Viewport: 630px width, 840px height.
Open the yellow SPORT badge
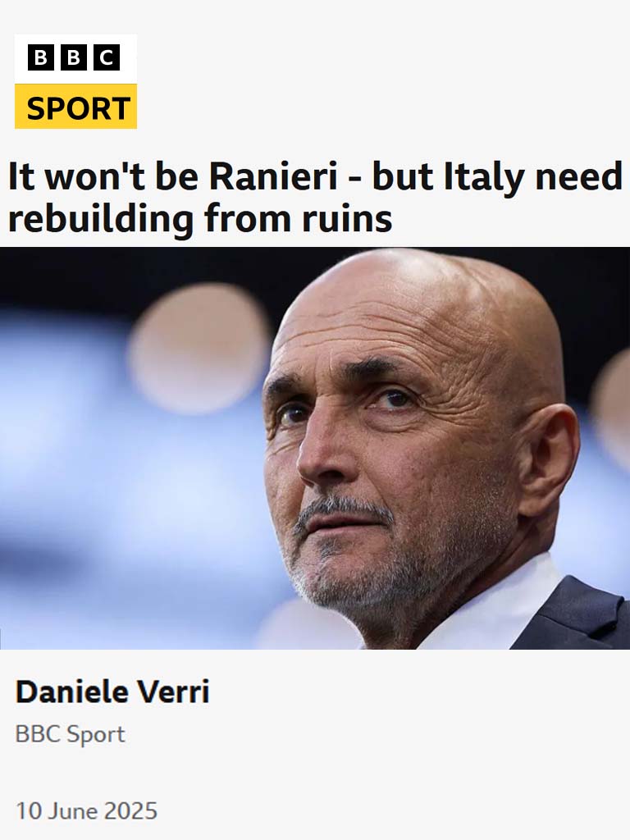pos(75,107)
